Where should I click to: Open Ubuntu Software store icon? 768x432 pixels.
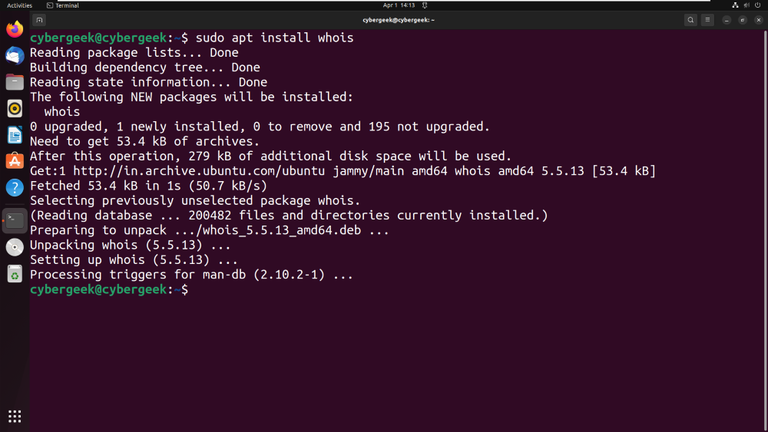(x=14, y=160)
